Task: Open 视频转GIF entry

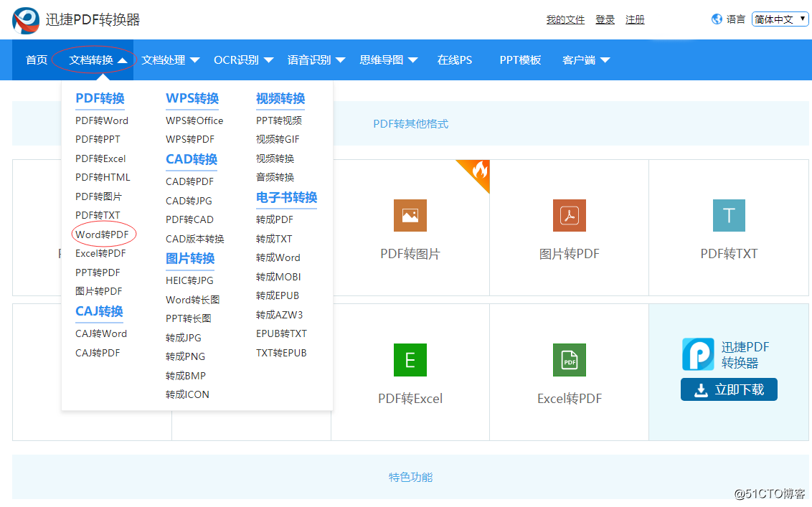Action: pyautogui.click(x=278, y=139)
